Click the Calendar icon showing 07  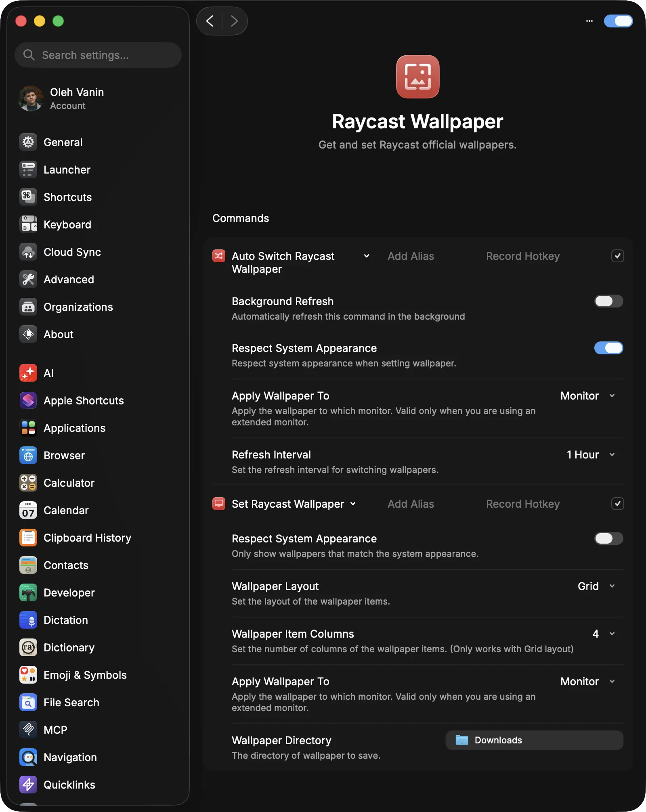tap(28, 510)
